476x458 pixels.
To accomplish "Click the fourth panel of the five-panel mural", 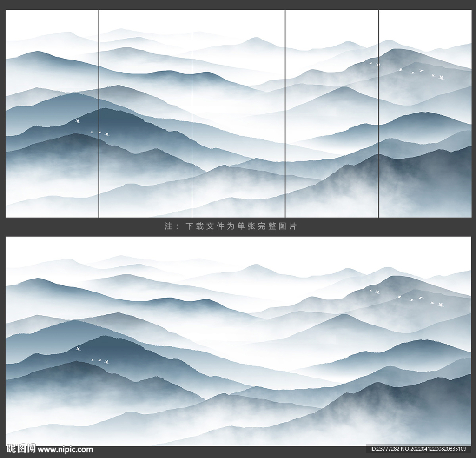I will 332,113.
